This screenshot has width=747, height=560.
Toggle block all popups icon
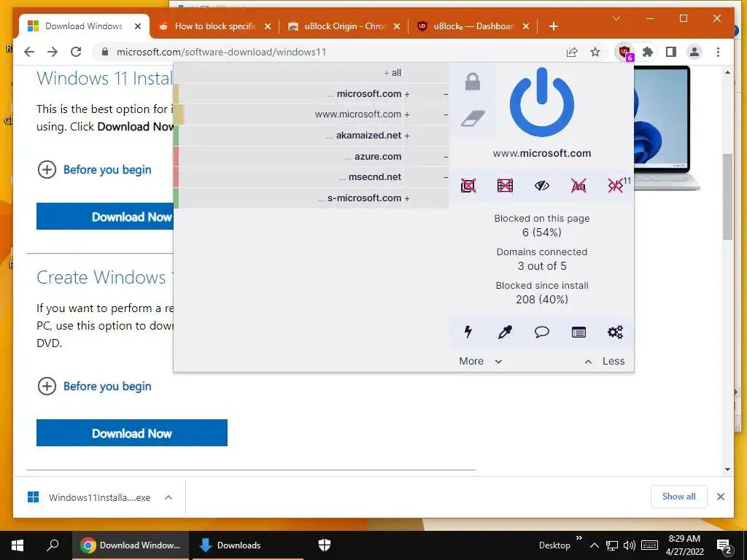point(468,185)
